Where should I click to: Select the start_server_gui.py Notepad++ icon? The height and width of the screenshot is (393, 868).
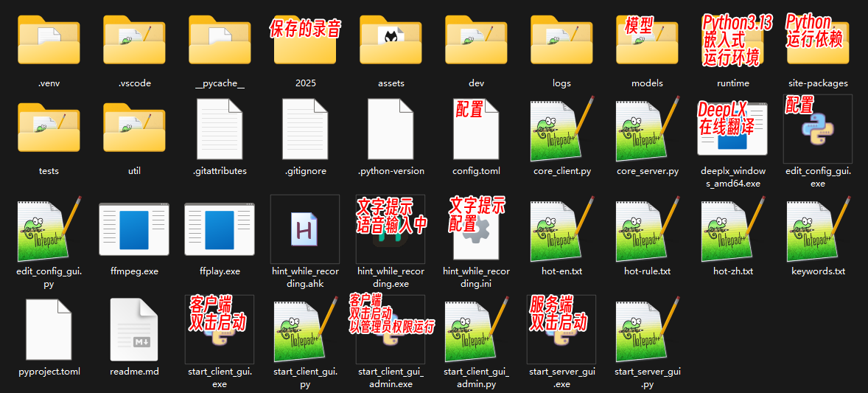coord(648,329)
